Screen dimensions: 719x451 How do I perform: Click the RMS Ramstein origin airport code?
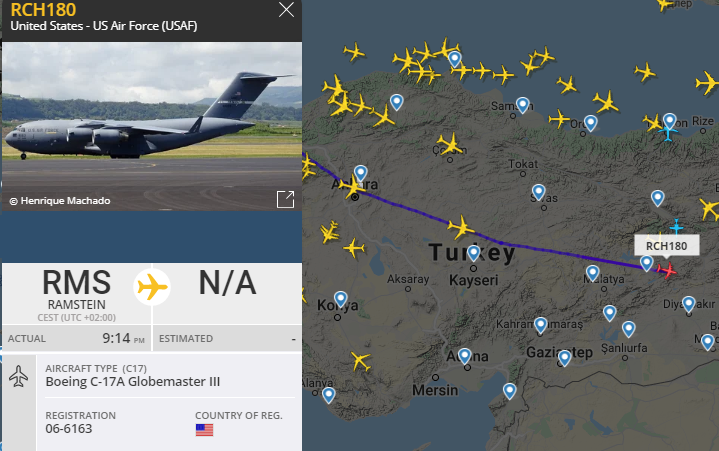pyautogui.click(x=77, y=283)
